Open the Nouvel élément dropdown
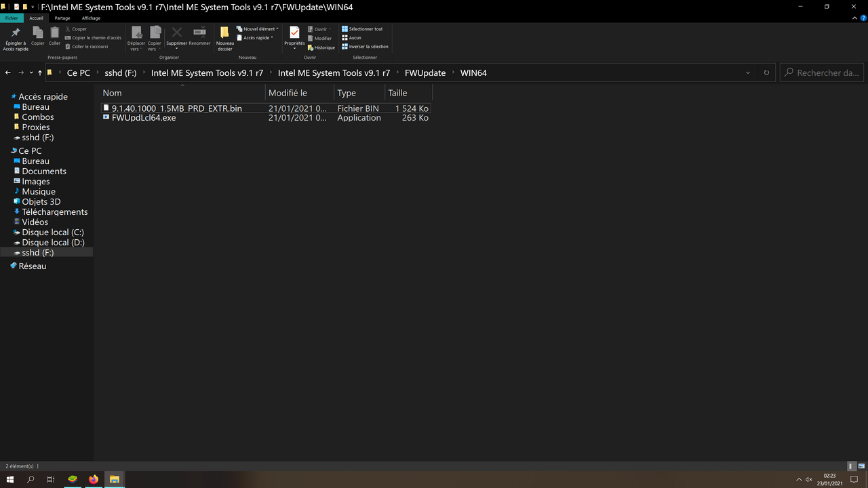This screenshot has width=868, height=488. pos(258,29)
